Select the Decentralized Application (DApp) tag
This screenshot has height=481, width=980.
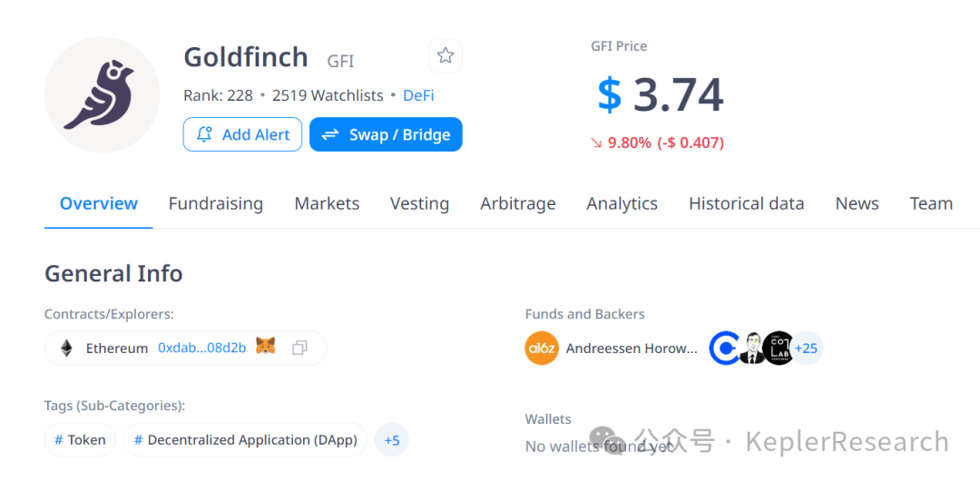point(245,440)
